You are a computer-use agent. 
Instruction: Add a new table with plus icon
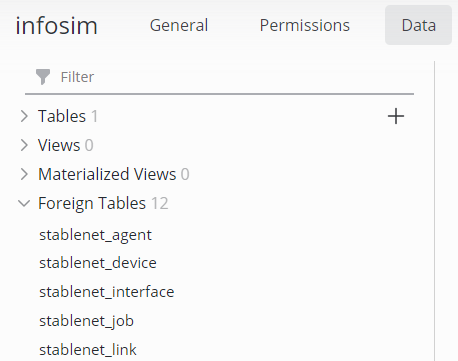396,116
